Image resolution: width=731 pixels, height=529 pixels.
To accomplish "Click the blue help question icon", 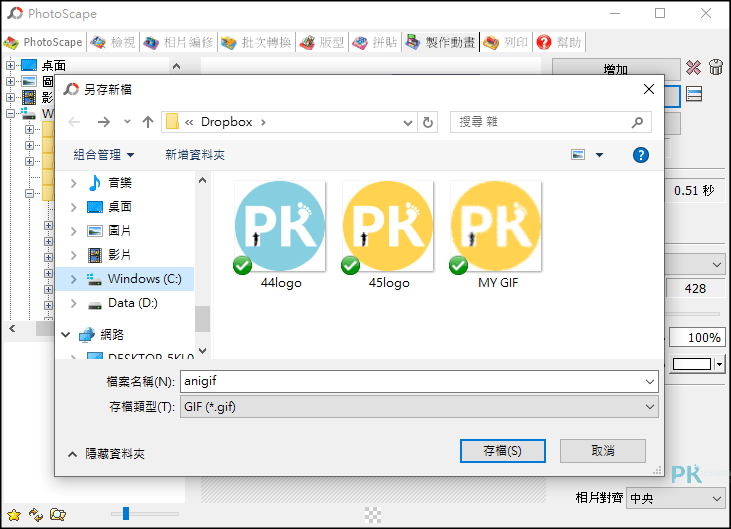I will pos(641,155).
